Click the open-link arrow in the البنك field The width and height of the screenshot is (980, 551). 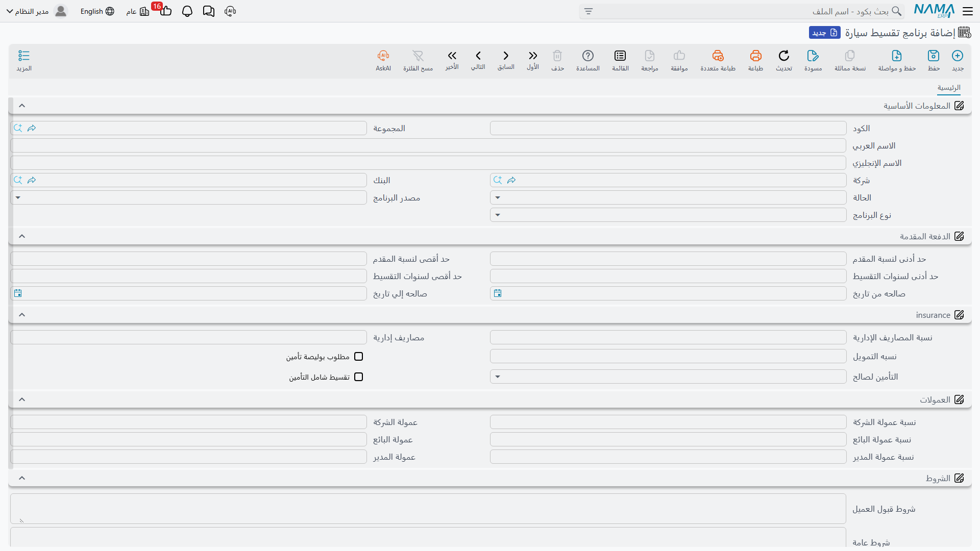pos(32,180)
